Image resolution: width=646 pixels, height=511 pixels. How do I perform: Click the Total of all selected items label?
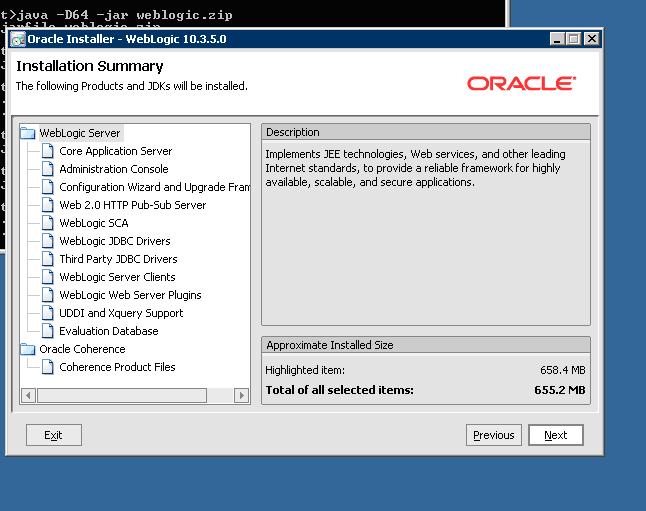(x=339, y=390)
